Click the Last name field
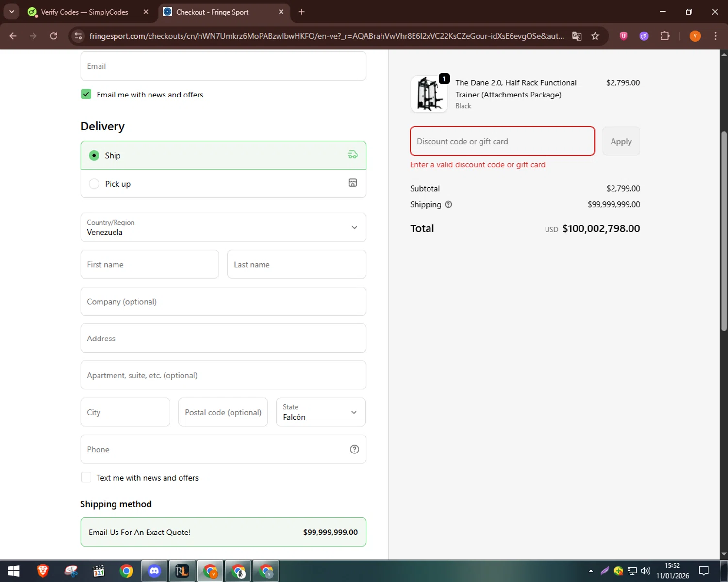728x582 pixels. pyautogui.click(x=297, y=264)
